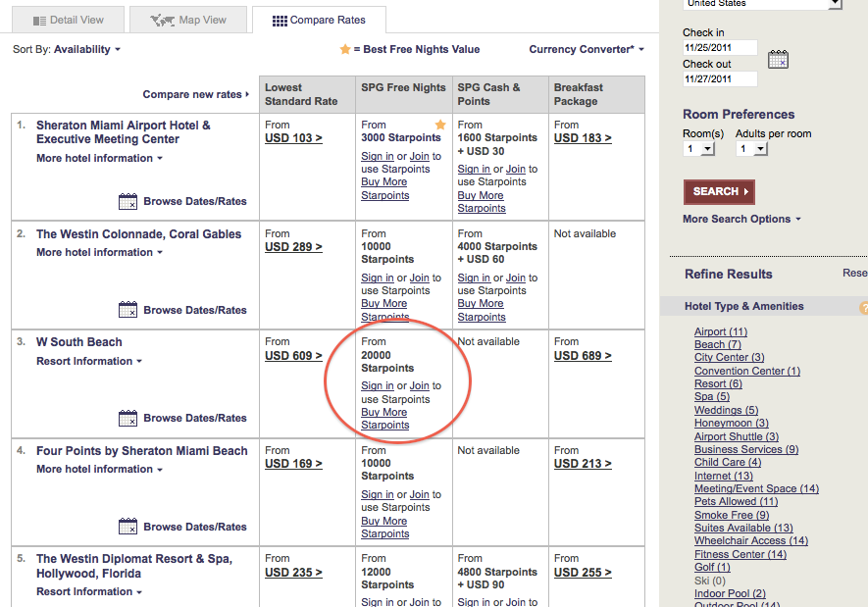Click the Detail View list icon
Image resolution: width=868 pixels, height=607 pixels.
click(x=39, y=21)
